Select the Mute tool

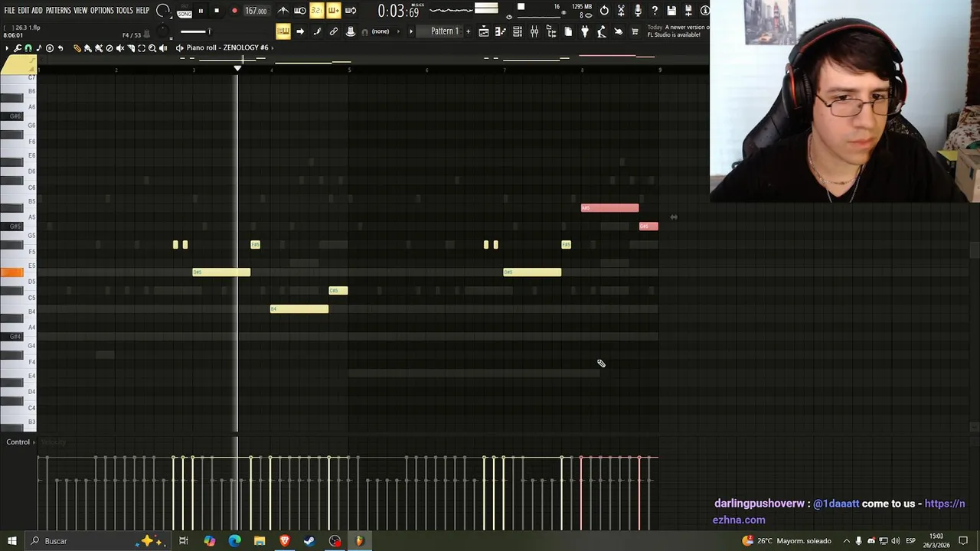point(120,48)
